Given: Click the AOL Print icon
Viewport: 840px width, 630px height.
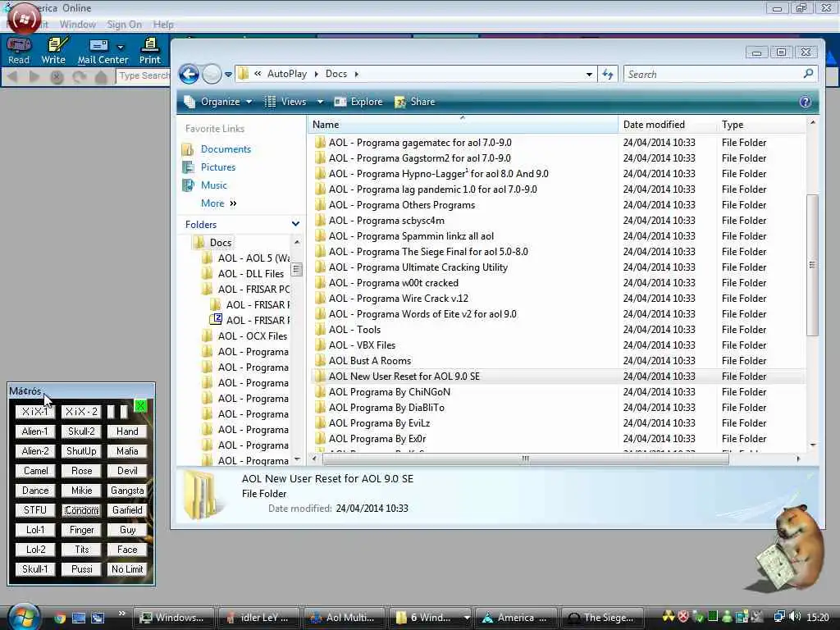Looking at the screenshot, I should coord(150,51).
